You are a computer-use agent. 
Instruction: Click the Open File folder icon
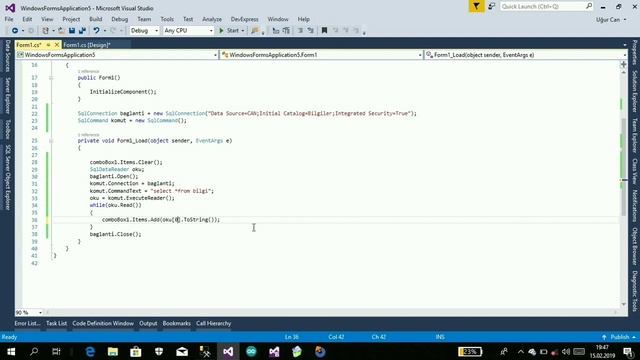pos(61,31)
